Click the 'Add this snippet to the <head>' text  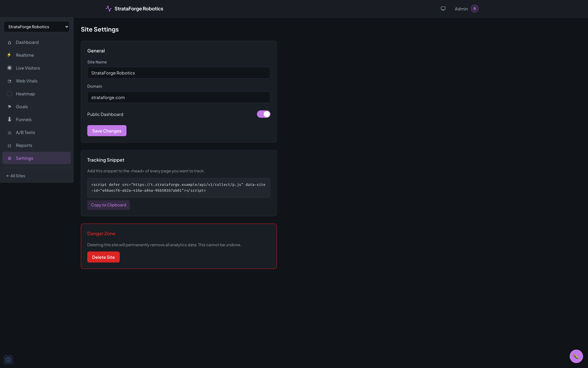146,171
